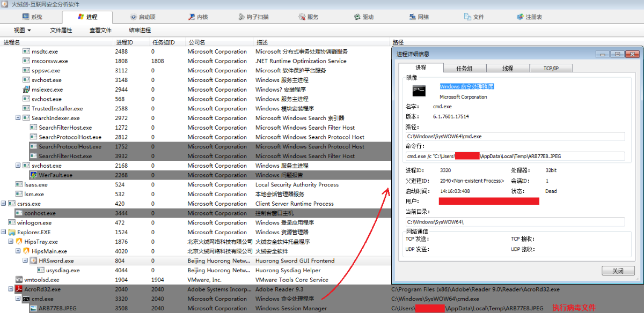Click the msiexec.exe installer icon
The height and width of the screenshot is (313, 644).
tap(26, 90)
